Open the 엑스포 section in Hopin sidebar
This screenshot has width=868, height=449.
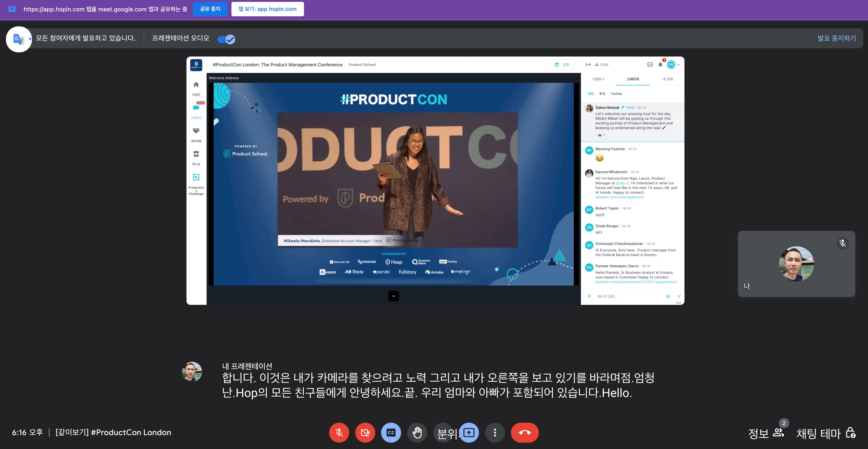coord(196,154)
